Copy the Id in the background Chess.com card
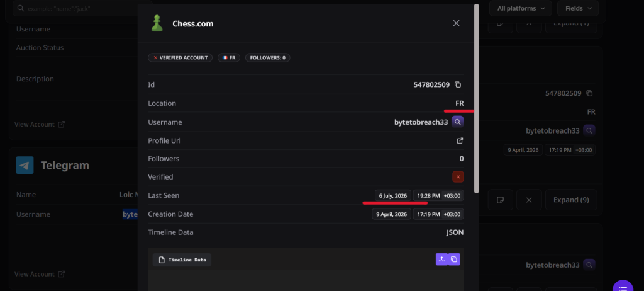Image resolution: width=644 pixels, height=291 pixels. tap(589, 93)
